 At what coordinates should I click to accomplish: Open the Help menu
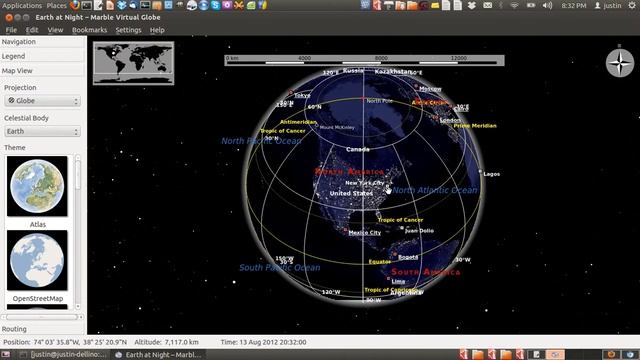(x=157, y=30)
